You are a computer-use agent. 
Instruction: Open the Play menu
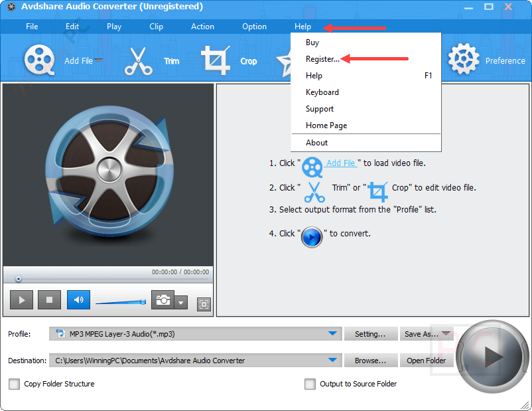coord(114,27)
